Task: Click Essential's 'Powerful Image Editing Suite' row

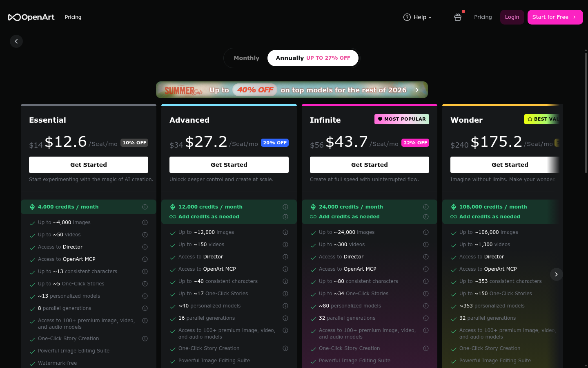Action: (89, 351)
